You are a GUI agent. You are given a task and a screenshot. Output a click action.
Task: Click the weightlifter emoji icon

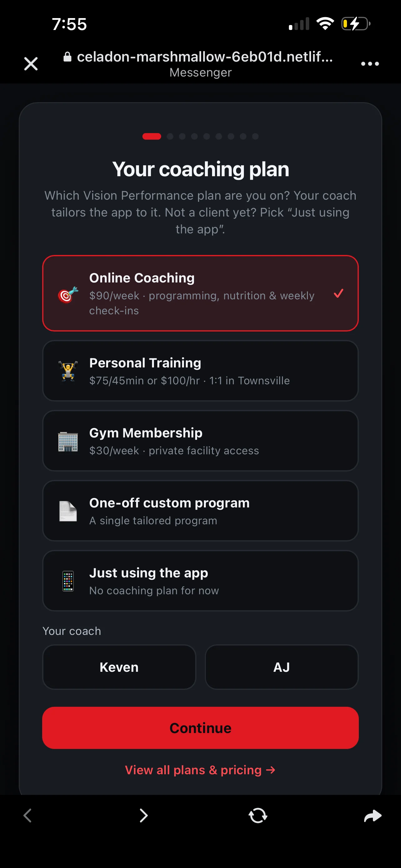click(68, 371)
